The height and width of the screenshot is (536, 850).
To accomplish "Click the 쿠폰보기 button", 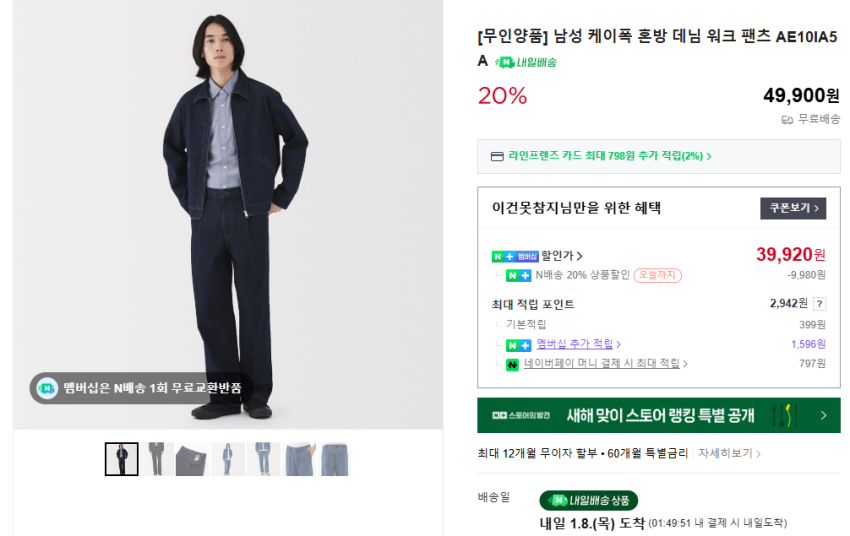I will [793, 208].
